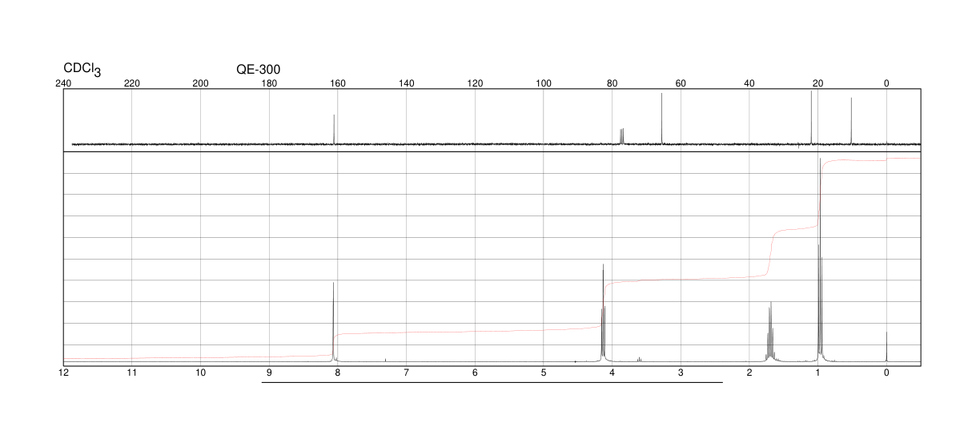Screen dimensions: 980x423
Task: Pick the TMS reference peak at 0 ppm proton
Action: pos(886,346)
